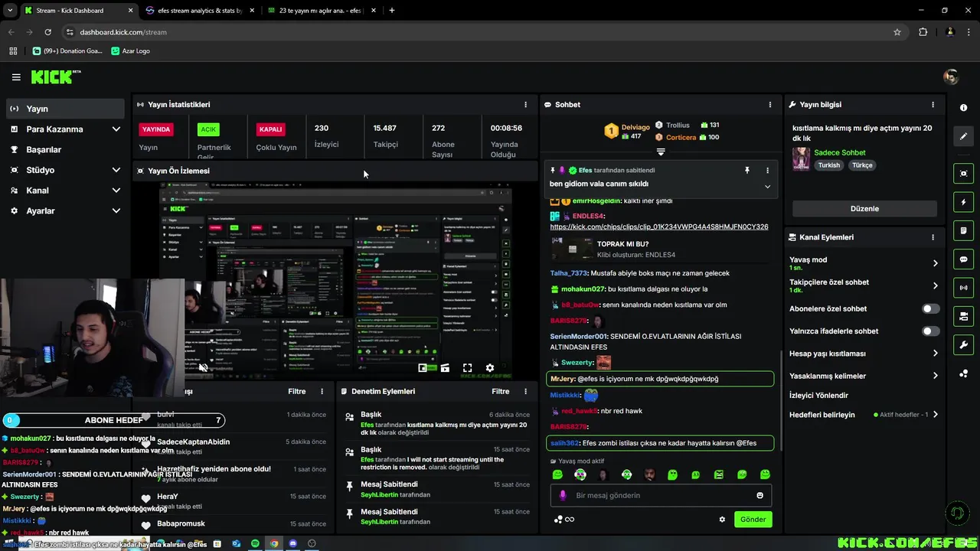Click the Gönder send button

click(753, 519)
